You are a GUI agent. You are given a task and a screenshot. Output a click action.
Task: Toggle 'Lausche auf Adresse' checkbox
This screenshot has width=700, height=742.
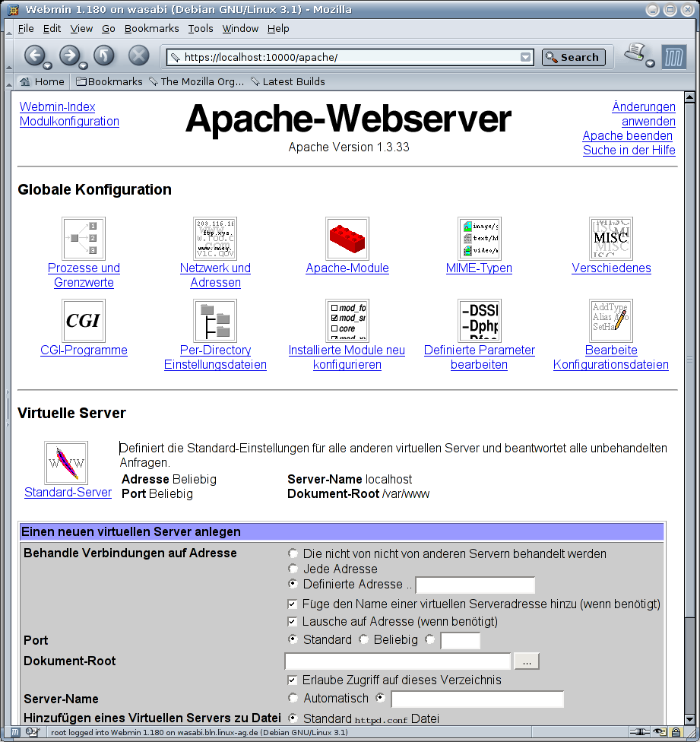[x=293, y=621]
